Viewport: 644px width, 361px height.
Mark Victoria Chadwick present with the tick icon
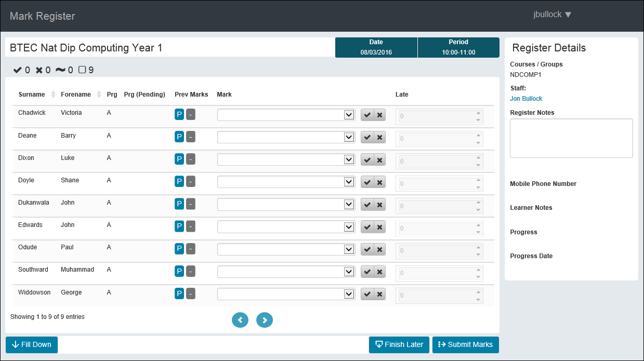[x=367, y=115]
